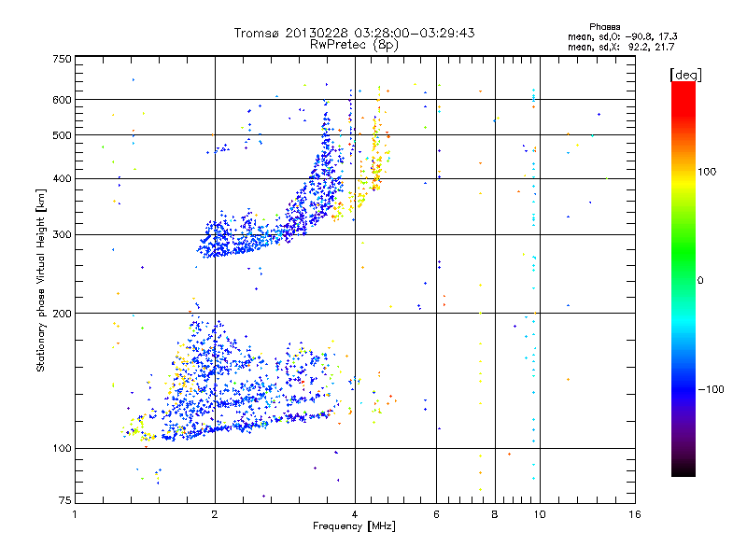The width and height of the screenshot is (747, 560).
Task: Click the 'mean, sd,O: -90.8, 17.3' line
Action: coord(623,36)
